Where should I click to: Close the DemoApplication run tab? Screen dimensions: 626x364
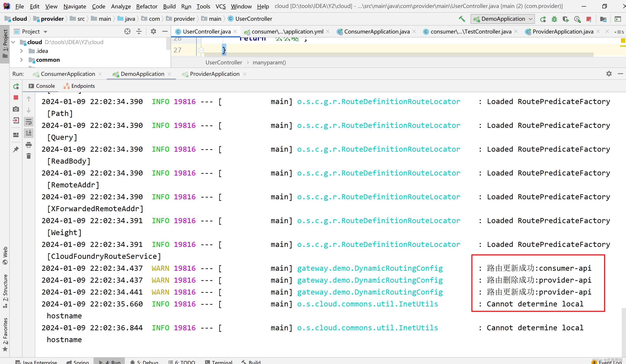pyautogui.click(x=169, y=74)
